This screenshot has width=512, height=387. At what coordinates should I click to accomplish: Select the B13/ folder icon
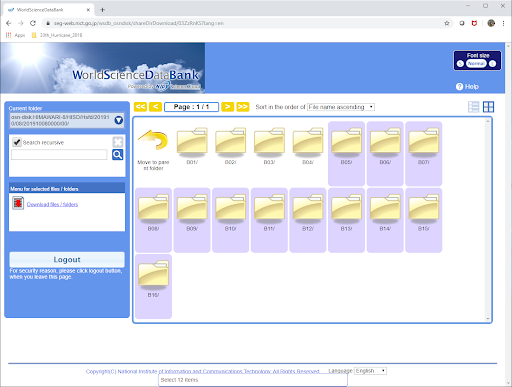(x=346, y=209)
